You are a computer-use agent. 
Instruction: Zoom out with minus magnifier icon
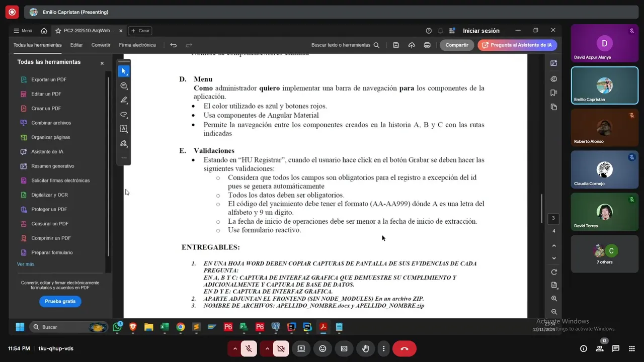pos(554,312)
